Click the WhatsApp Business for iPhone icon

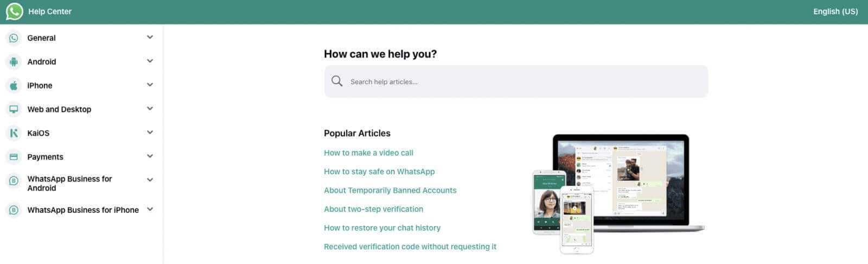pos(14,210)
